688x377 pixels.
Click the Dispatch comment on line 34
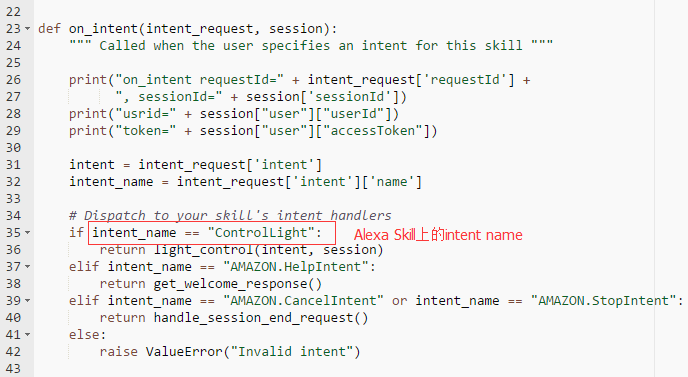coord(230,215)
